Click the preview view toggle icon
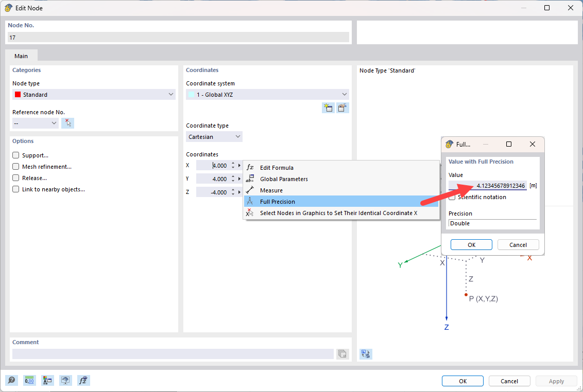This screenshot has width=583, height=392. [x=366, y=354]
